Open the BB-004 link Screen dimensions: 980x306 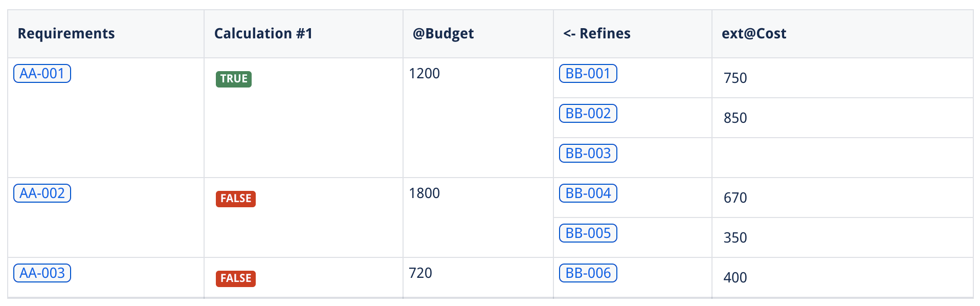tap(588, 193)
